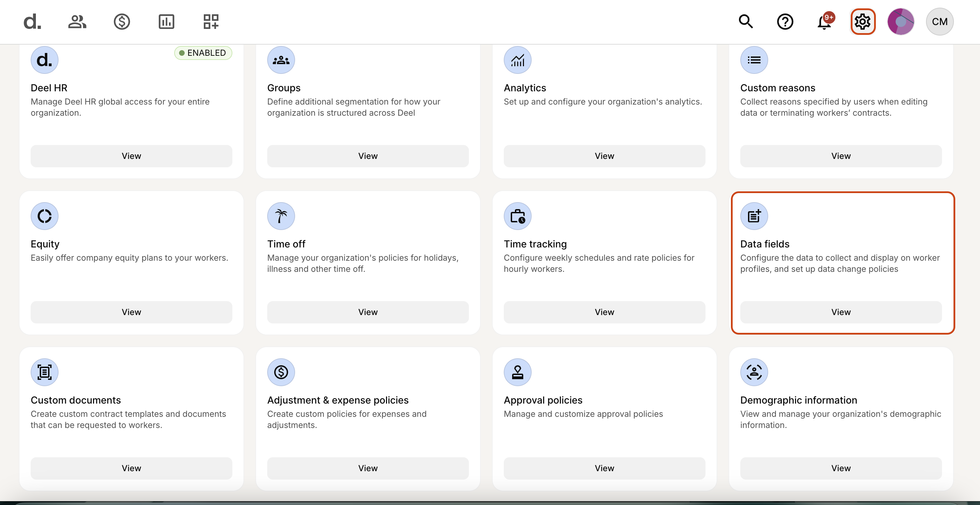View the Analytics settings
The width and height of the screenshot is (980, 505).
[604, 156]
